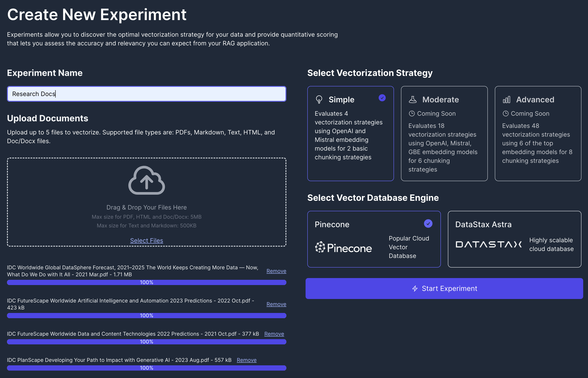This screenshot has width=588, height=378.
Task: Remove the Generative AI PlanScape PDF
Action: [x=246, y=360]
